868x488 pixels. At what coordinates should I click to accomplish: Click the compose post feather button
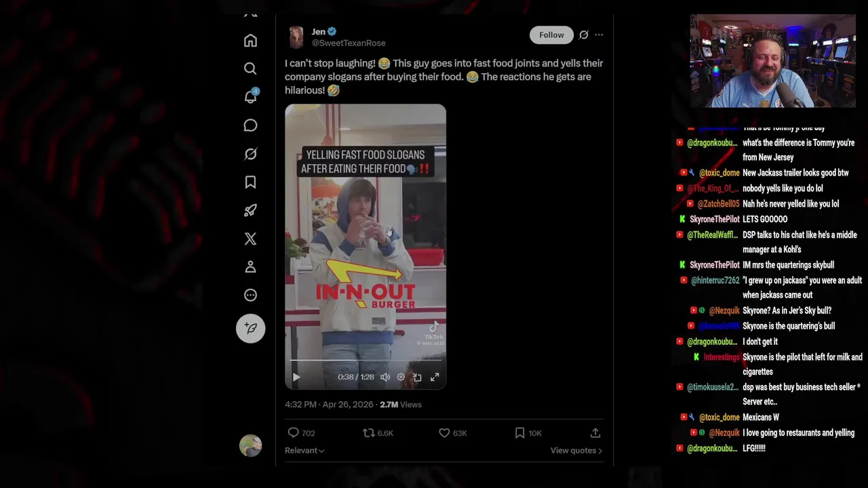click(x=250, y=328)
